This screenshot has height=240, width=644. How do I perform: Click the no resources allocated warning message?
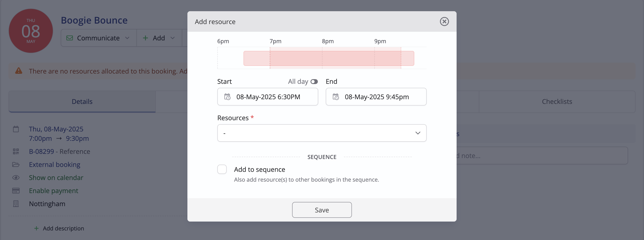point(108,71)
